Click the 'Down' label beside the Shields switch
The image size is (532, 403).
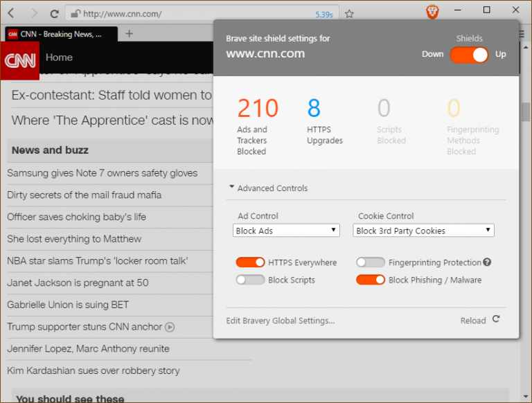pos(432,54)
